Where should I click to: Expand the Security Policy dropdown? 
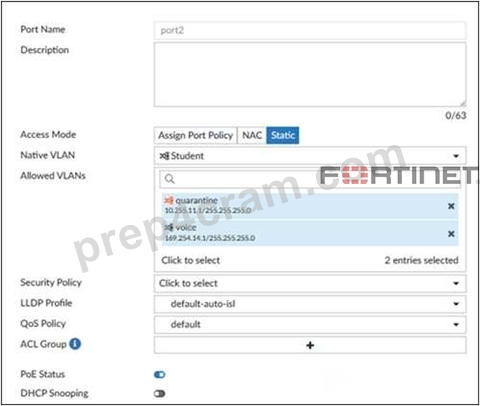point(310,283)
